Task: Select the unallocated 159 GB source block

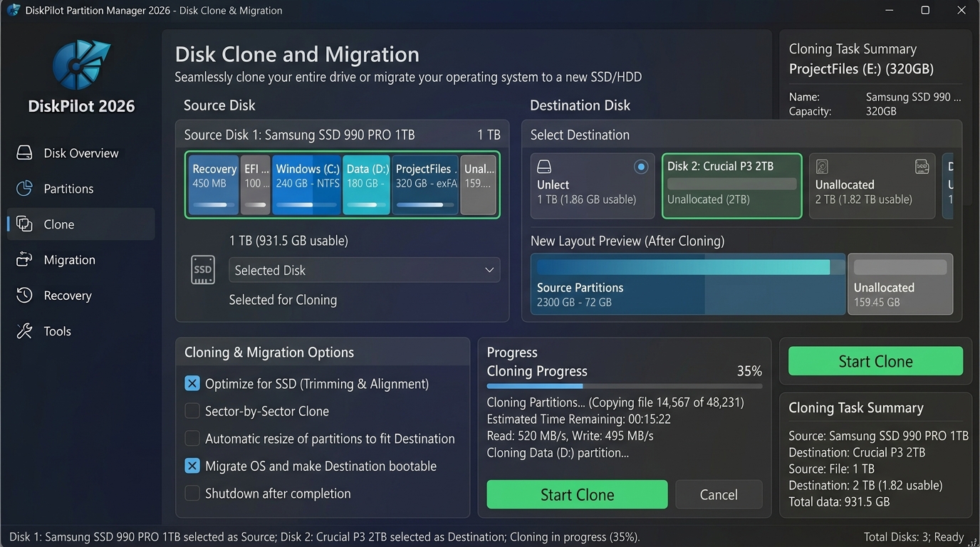Action: [479, 184]
